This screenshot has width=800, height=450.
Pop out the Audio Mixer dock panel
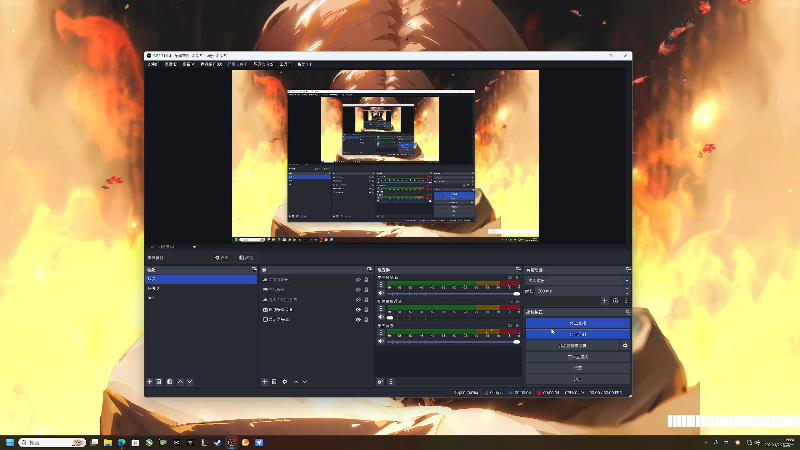(x=518, y=269)
